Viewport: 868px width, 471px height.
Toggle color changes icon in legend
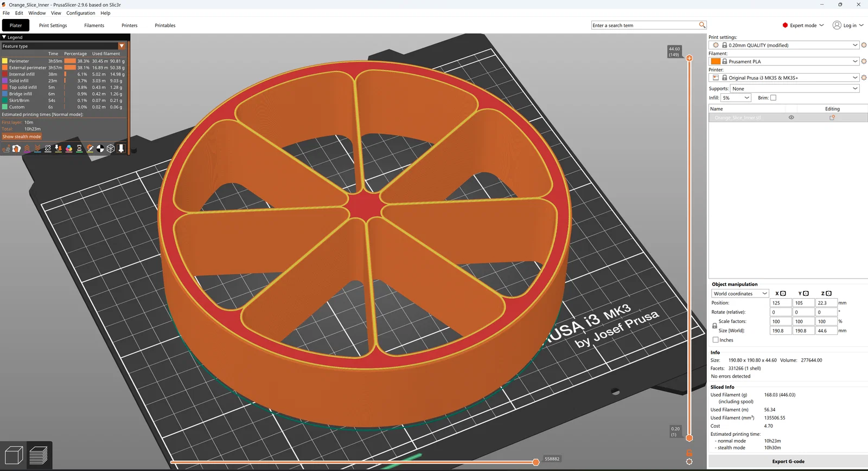pos(69,149)
